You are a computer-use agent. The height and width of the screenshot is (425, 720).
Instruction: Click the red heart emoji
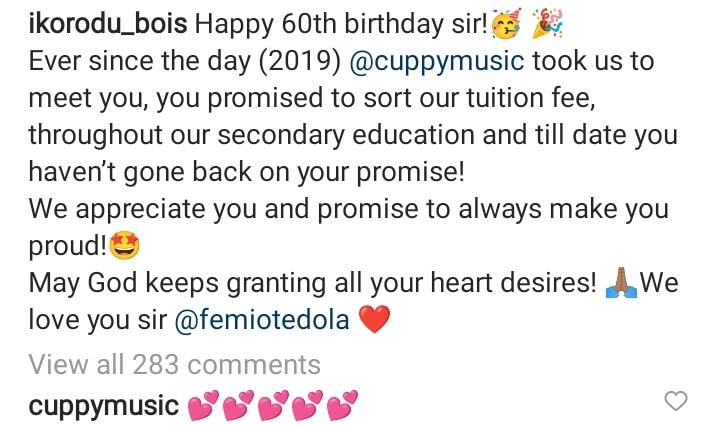[x=374, y=319]
